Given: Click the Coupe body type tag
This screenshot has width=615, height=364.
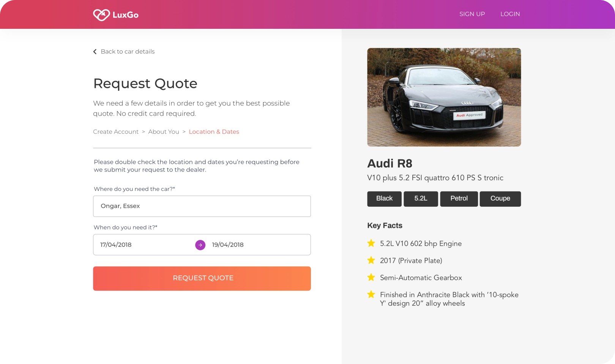Looking at the screenshot, I should pyautogui.click(x=500, y=199).
